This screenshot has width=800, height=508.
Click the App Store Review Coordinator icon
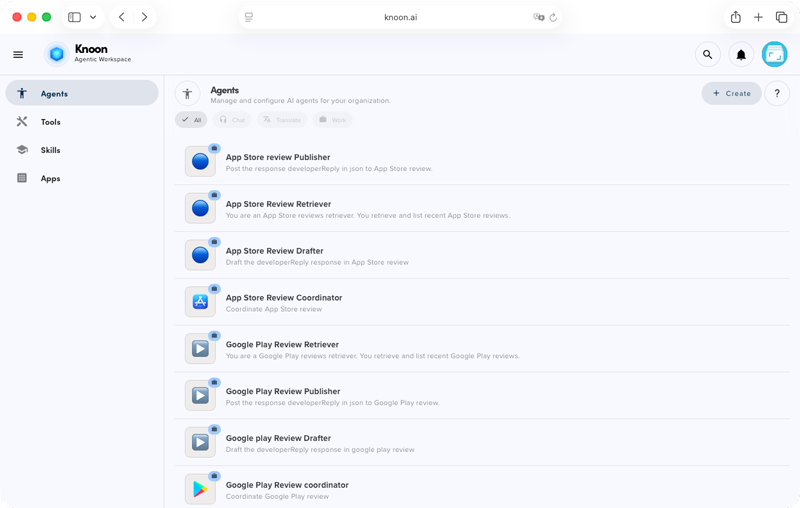coord(200,302)
